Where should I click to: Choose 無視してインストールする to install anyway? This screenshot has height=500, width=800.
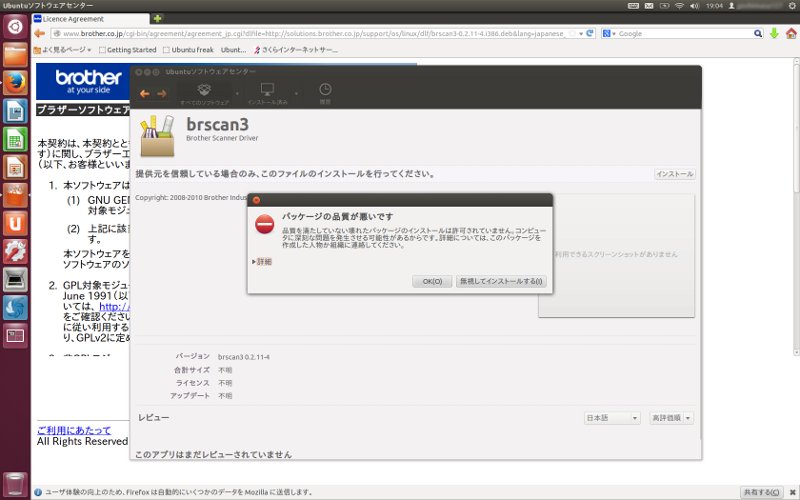point(501,281)
